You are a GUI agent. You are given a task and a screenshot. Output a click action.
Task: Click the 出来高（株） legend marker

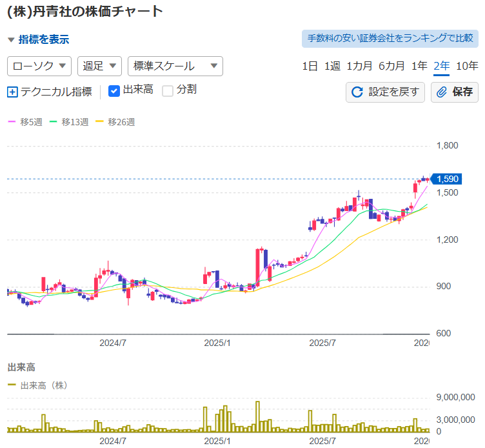[12, 385]
